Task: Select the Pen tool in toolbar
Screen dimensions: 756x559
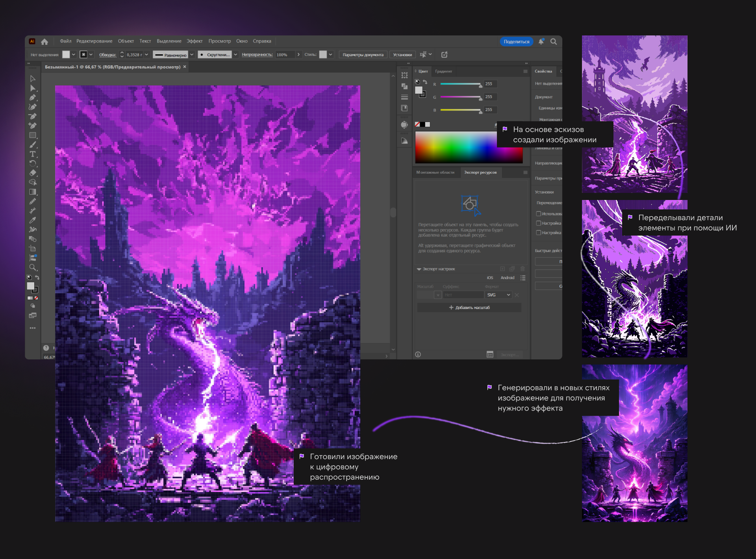Action: pos(33,97)
